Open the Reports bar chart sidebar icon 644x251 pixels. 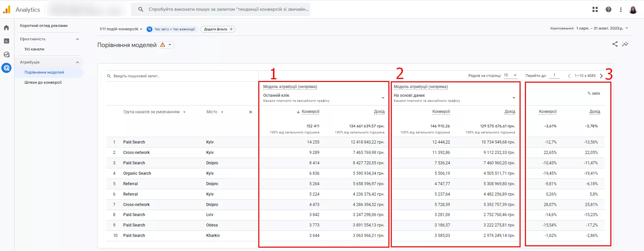point(6,41)
